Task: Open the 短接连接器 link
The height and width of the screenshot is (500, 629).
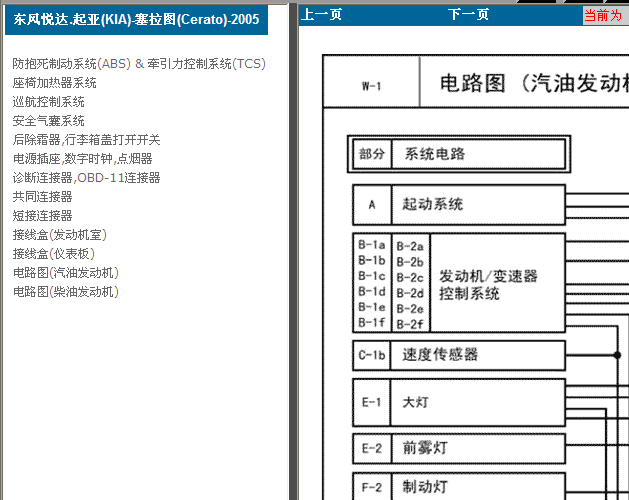Action: point(42,216)
